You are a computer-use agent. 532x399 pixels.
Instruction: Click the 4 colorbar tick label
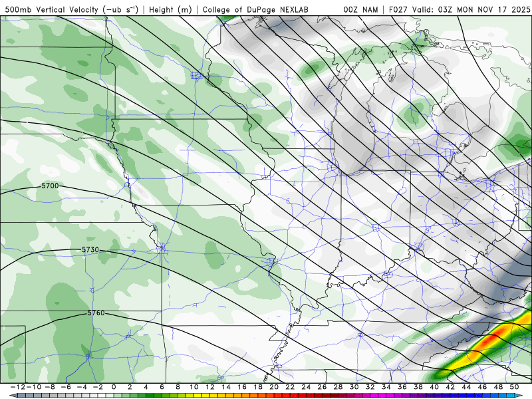[x=146, y=387]
